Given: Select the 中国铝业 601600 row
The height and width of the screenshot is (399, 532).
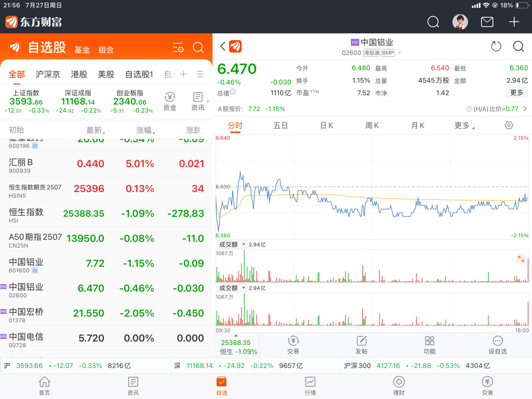Looking at the screenshot, I should [106, 264].
